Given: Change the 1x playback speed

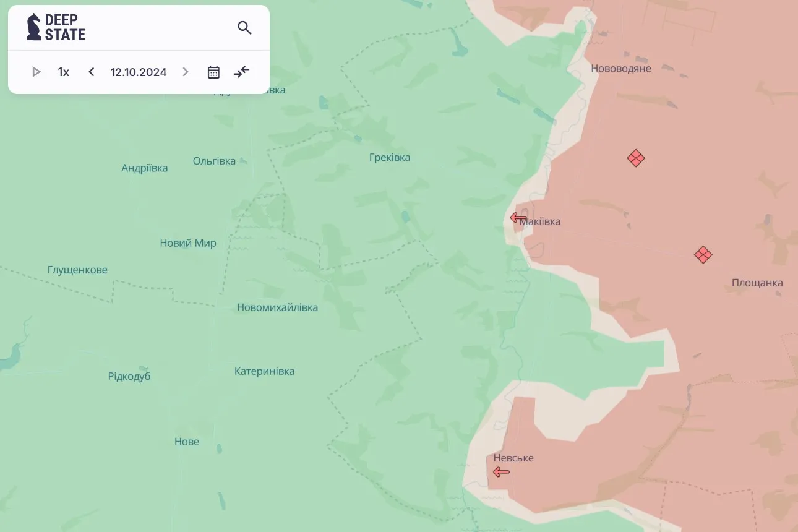Looking at the screenshot, I should (64, 72).
